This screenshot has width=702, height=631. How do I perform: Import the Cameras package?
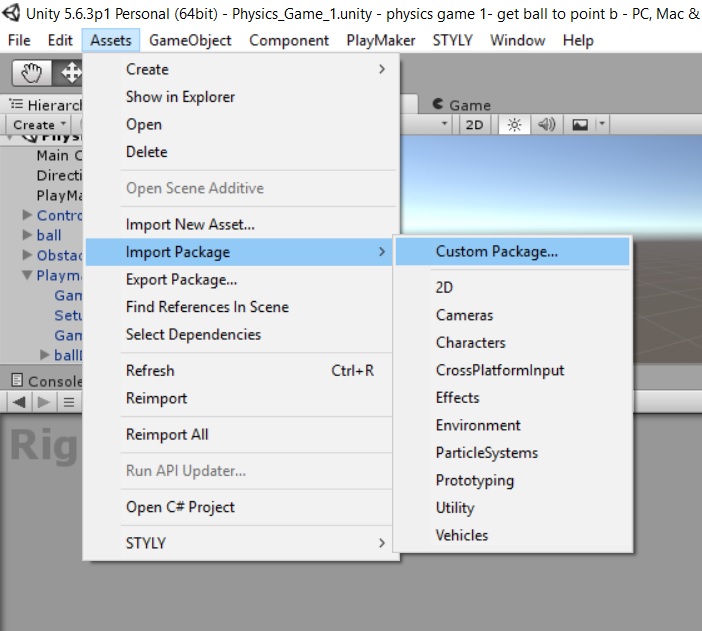coord(513,315)
